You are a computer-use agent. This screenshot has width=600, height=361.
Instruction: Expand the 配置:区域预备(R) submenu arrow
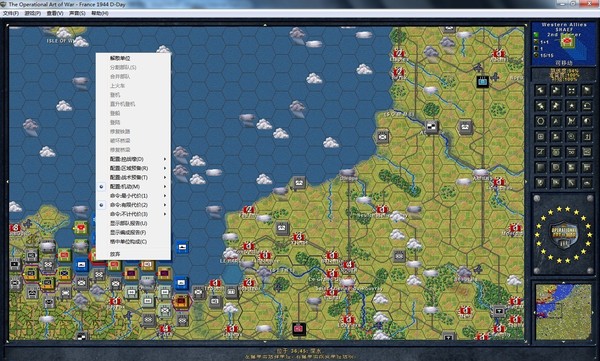(x=165, y=168)
